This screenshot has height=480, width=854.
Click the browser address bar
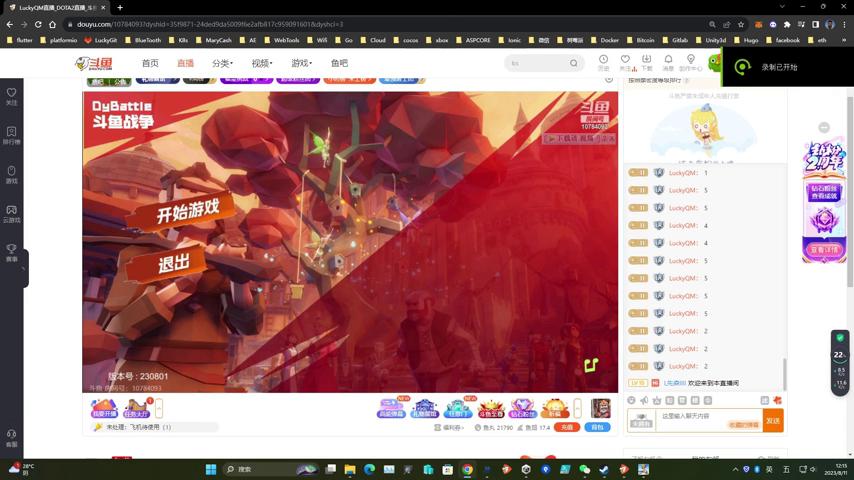tap(387, 24)
